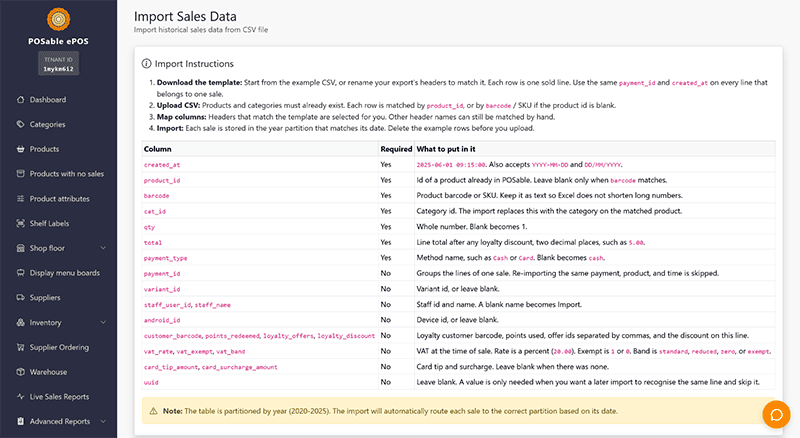Click the 'What to put in it' header
The height and width of the screenshot is (438, 800).
445,149
